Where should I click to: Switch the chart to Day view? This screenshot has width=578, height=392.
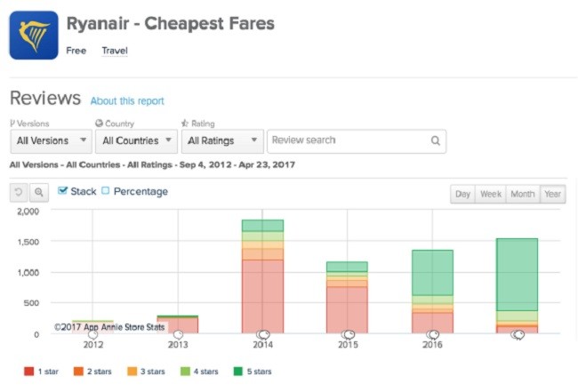click(x=462, y=194)
